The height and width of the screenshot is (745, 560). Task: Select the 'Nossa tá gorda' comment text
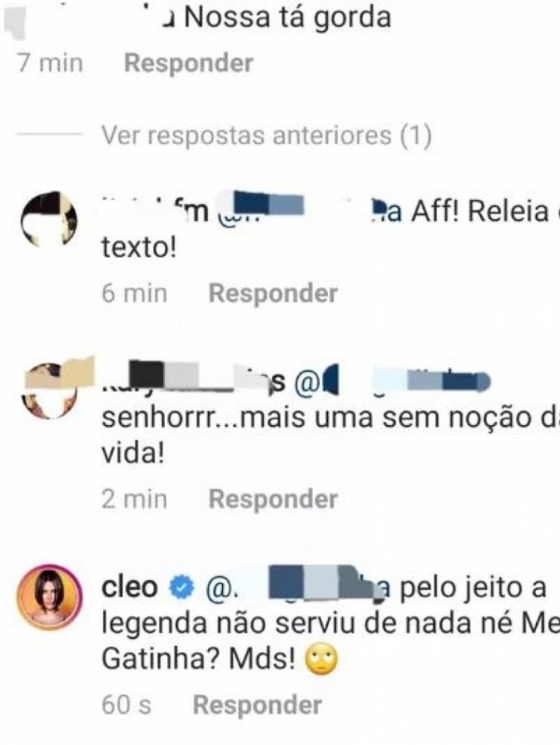click(287, 18)
